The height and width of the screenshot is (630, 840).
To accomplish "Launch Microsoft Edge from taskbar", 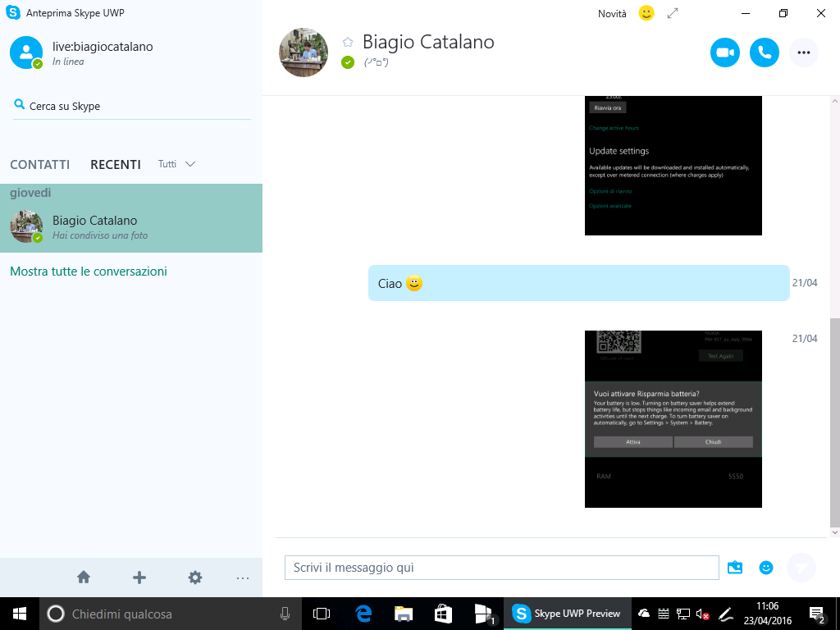I will point(363,614).
